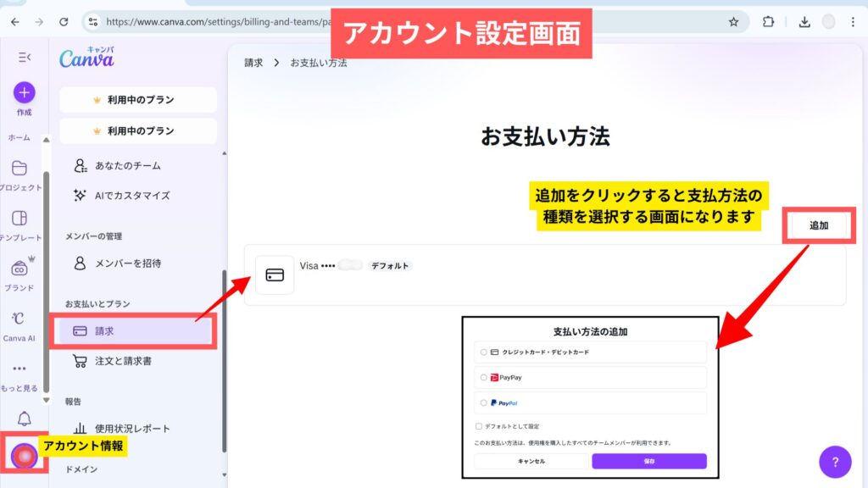This screenshot has width=868, height=488.
Task: Open the 請求 billing menu item
Action: [132, 331]
